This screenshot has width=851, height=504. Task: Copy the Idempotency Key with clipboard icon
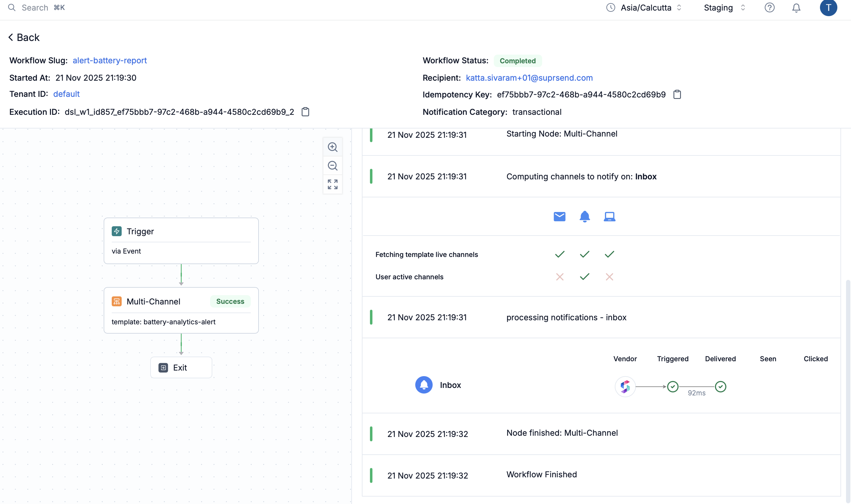tap(677, 94)
